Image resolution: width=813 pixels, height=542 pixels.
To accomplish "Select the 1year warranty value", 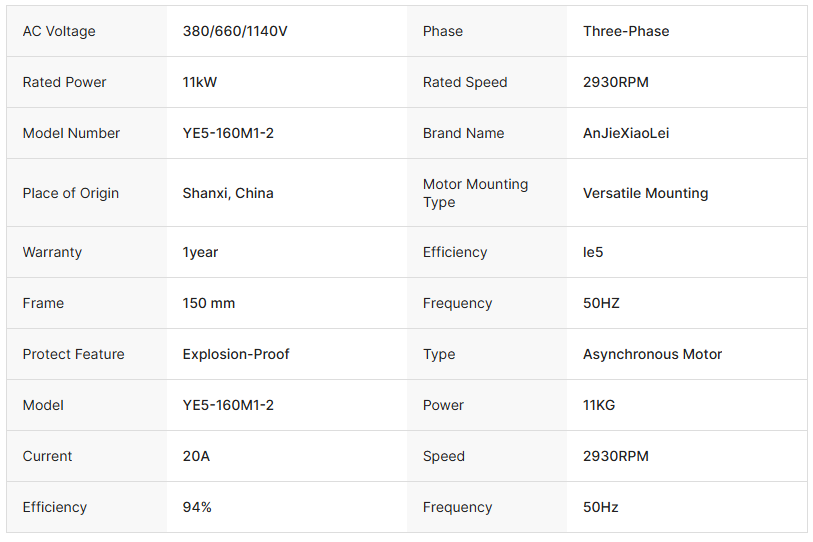I will [x=200, y=252].
